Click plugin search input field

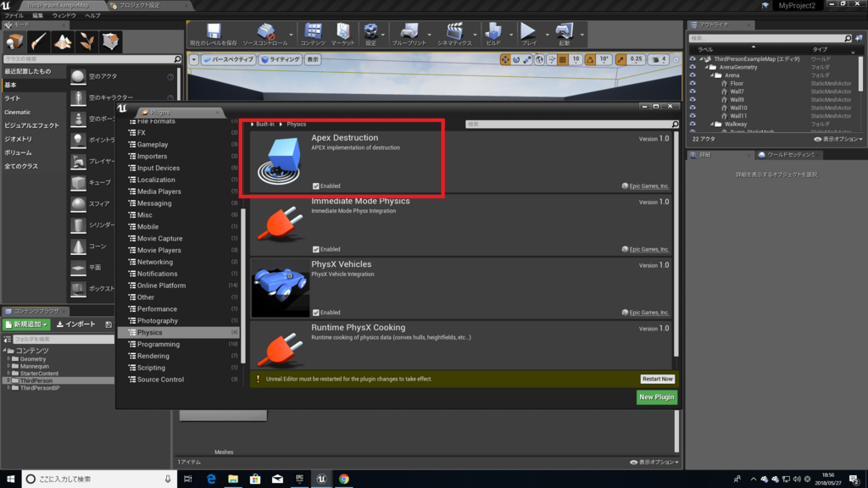point(572,125)
